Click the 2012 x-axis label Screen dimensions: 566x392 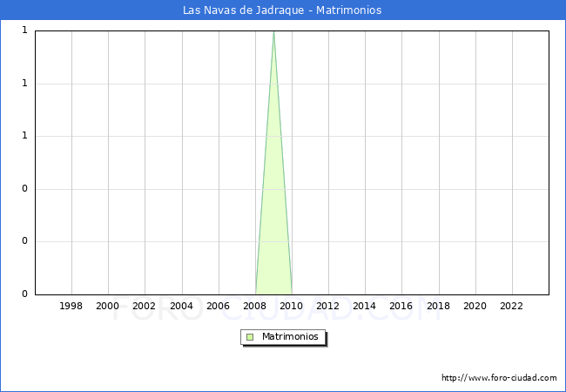tap(327, 306)
